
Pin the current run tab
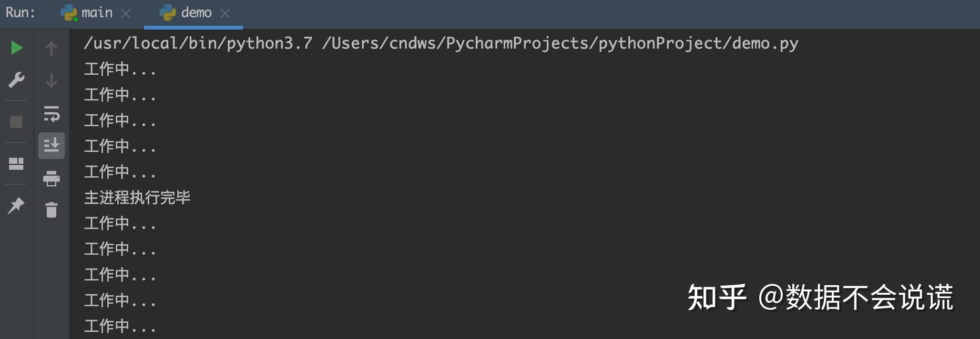pos(16,206)
